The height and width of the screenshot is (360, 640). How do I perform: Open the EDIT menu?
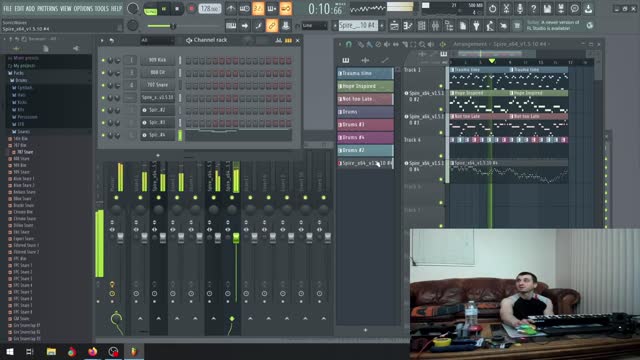click(x=19, y=9)
